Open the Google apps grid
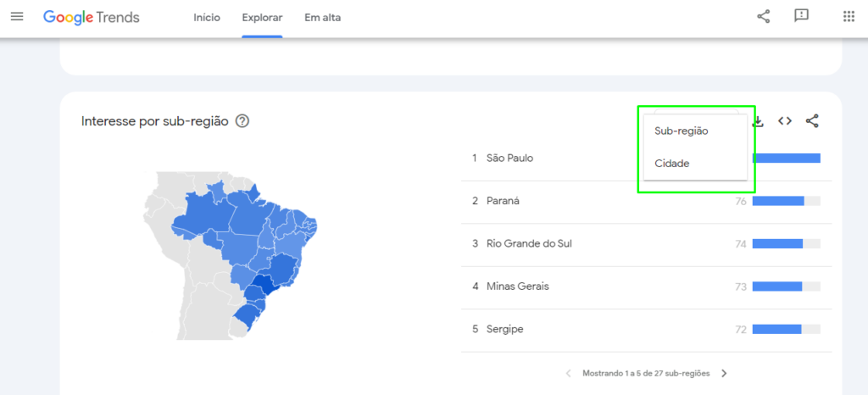The height and width of the screenshot is (395, 868). click(x=849, y=17)
